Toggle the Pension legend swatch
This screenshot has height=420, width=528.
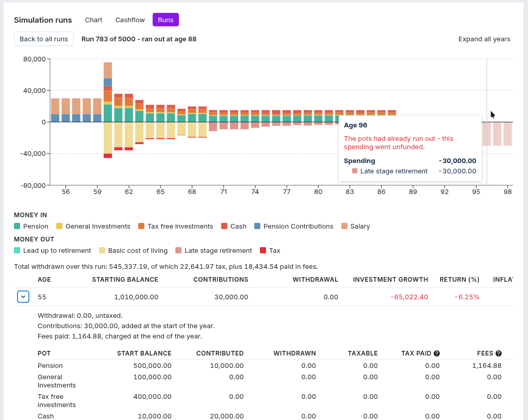[x=17, y=226]
